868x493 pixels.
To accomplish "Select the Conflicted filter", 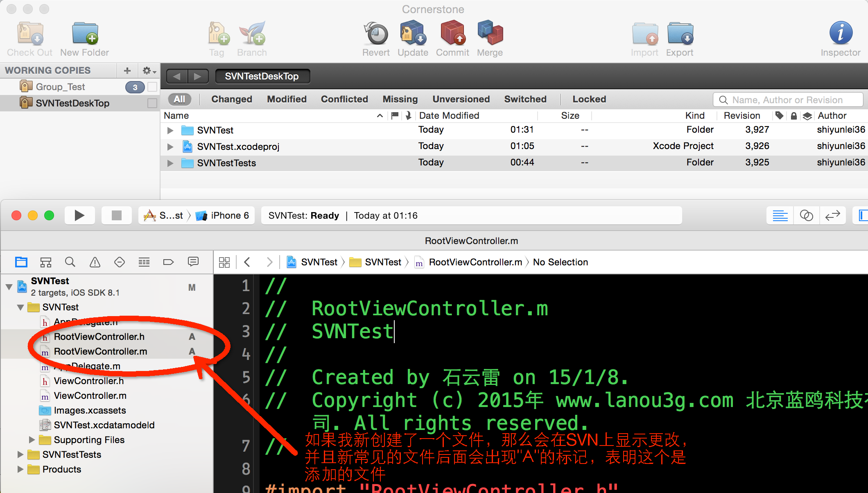I will pos(344,99).
